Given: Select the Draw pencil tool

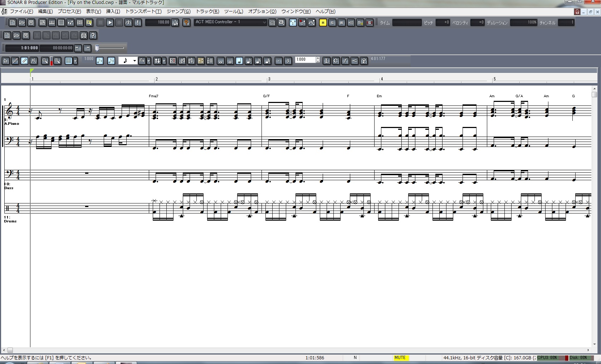Looking at the screenshot, I should coord(15,61).
